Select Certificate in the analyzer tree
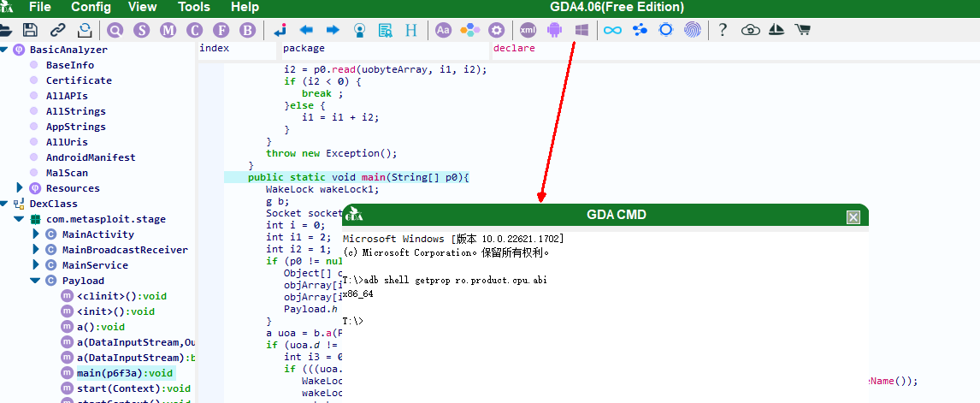Image resolution: width=980 pixels, height=403 pixels. click(x=79, y=80)
